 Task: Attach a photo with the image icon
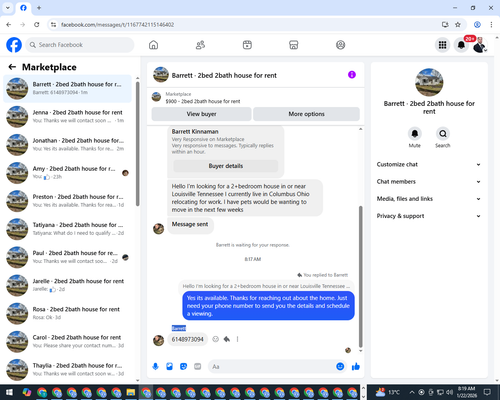click(169, 367)
